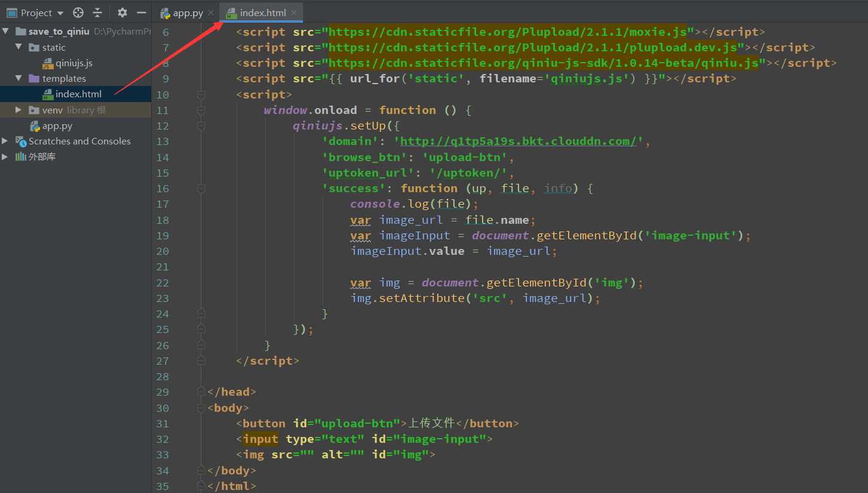Screen dimensions: 868x493
Task: Click the plupload.dev.js script URL
Action: click(x=533, y=47)
